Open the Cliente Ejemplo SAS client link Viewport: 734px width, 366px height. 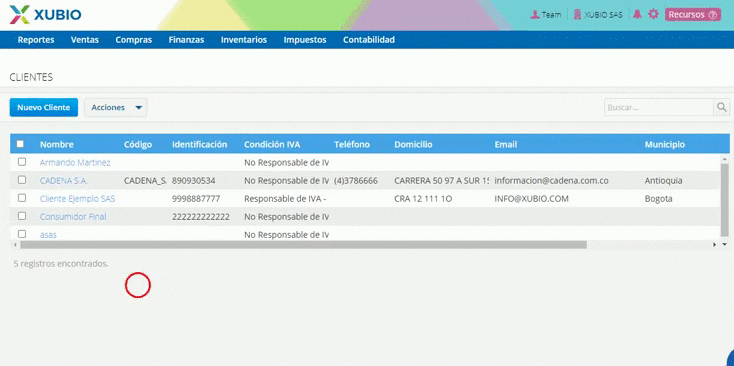(77, 198)
